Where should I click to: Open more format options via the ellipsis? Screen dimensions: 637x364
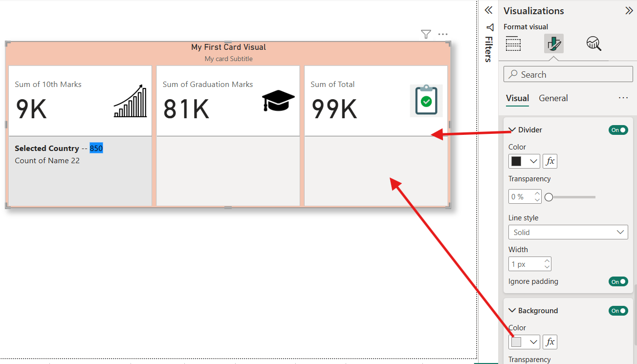click(623, 98)
